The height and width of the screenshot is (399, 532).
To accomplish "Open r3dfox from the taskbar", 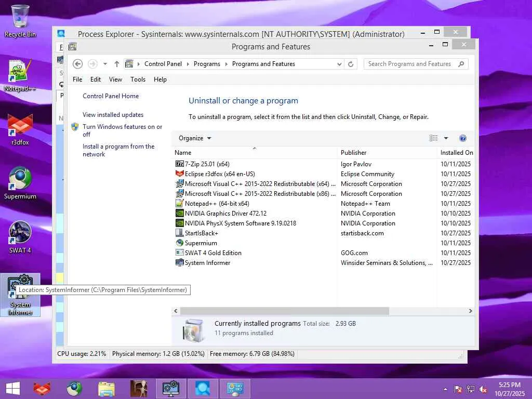I will click(42, 389).
